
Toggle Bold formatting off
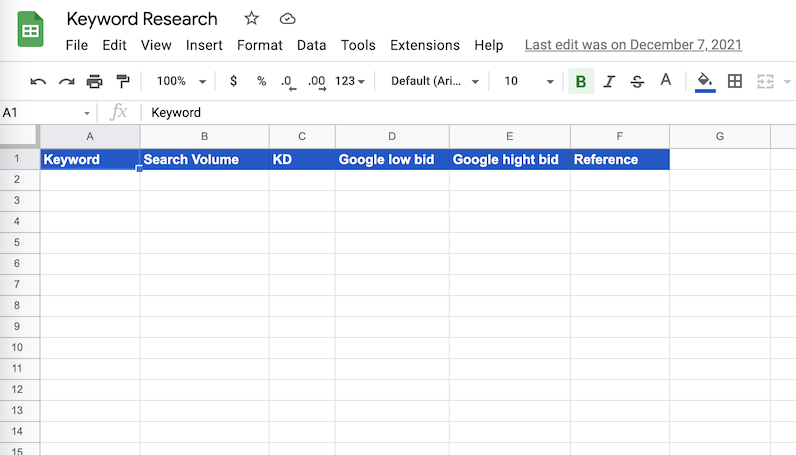581,82
